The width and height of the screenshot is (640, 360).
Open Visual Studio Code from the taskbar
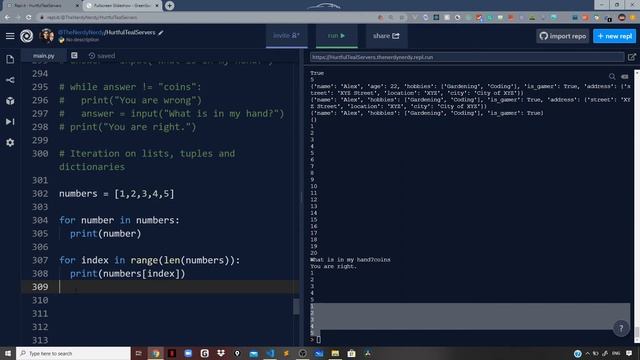270,353
